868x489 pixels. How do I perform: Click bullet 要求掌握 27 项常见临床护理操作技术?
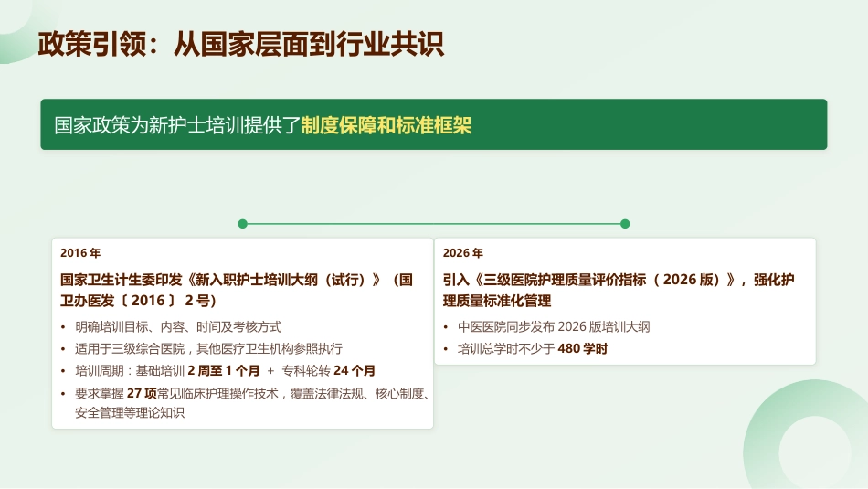point(176,393)
